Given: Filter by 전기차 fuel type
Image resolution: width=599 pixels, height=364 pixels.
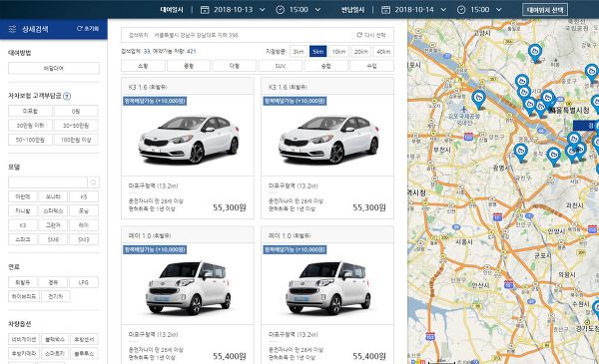Looking at the screenshot, I should coord(56,296).
